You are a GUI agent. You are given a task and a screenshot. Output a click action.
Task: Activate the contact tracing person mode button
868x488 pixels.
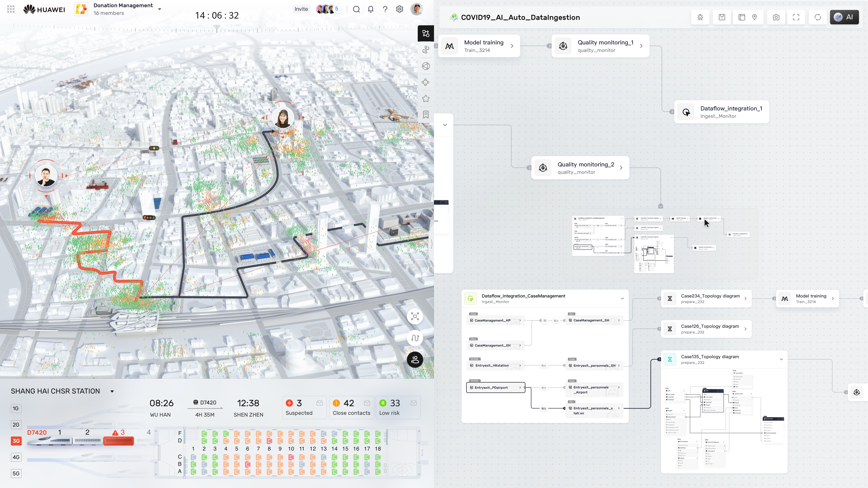[x=415, y=360]
